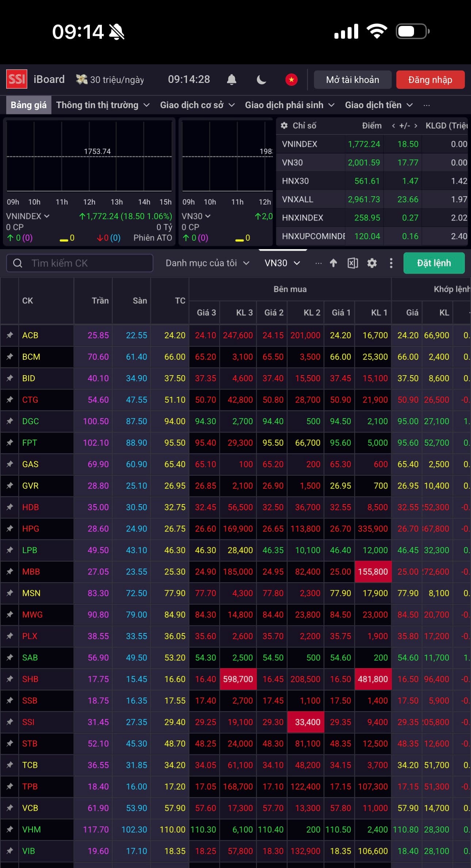The height and width of the screenshot is (868, 471).
Task: Open price board settings gear
Action: (x=372, y=263)
